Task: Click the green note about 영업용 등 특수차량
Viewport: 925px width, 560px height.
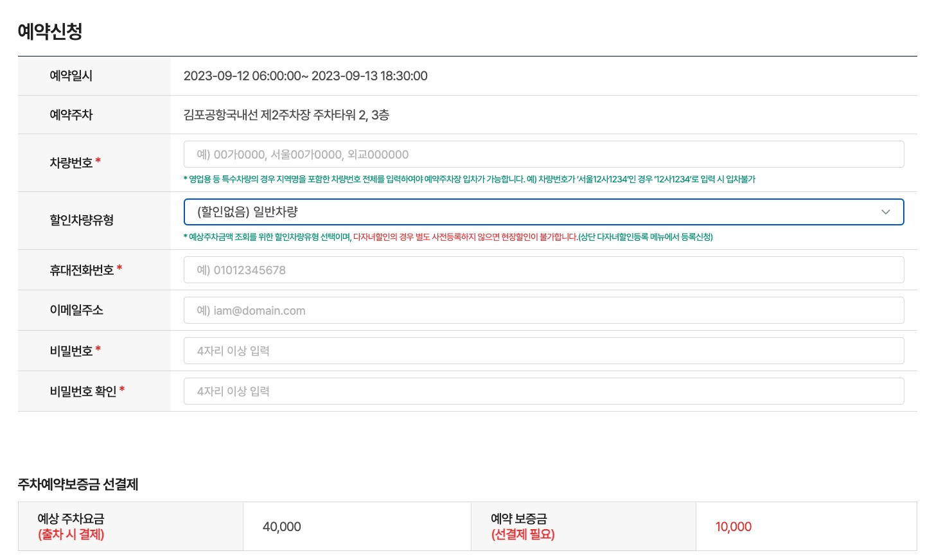Action: 470,179
